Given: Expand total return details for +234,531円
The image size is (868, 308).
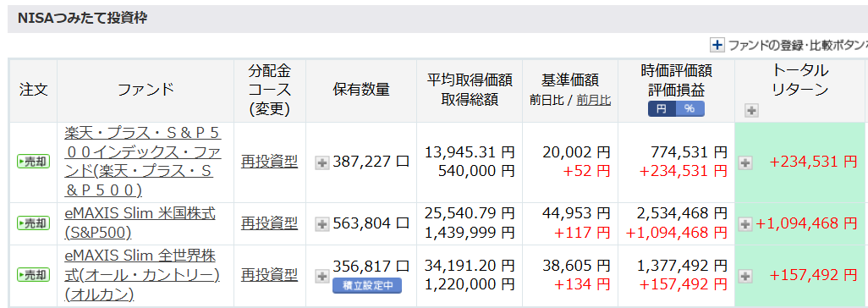Looking at the screenshot, I should [x=745, y=162].
